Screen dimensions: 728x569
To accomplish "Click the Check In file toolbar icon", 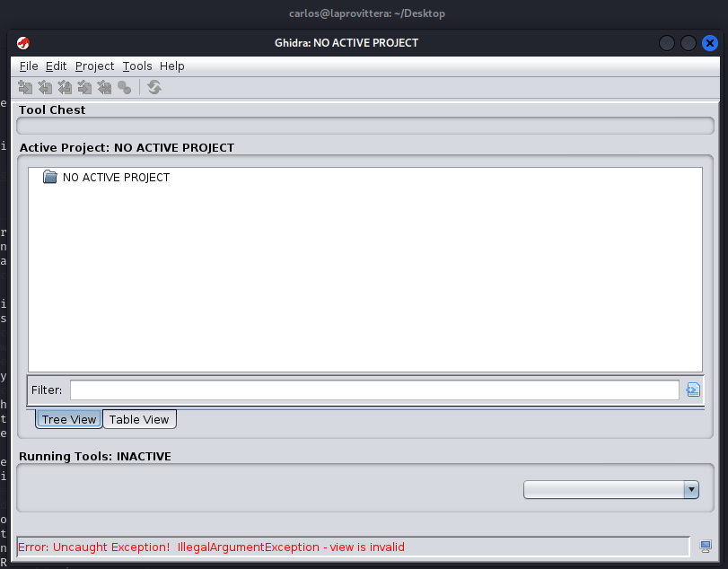I will tap(84, 87).
